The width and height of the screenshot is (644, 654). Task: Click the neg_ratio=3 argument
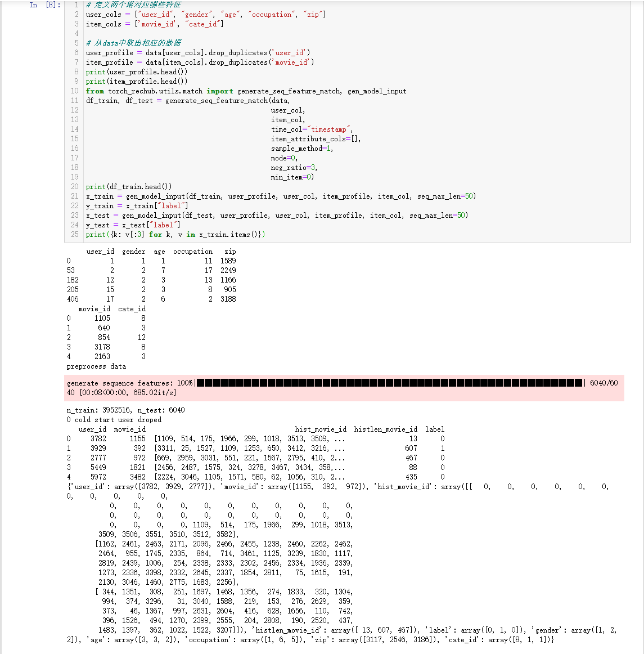click(x=294, y=168)
